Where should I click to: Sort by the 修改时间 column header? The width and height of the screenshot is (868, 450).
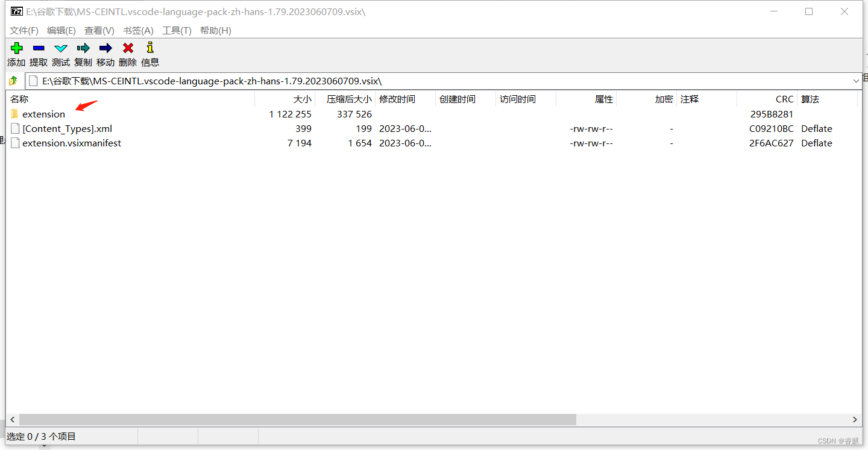click(x=405, y=99)
